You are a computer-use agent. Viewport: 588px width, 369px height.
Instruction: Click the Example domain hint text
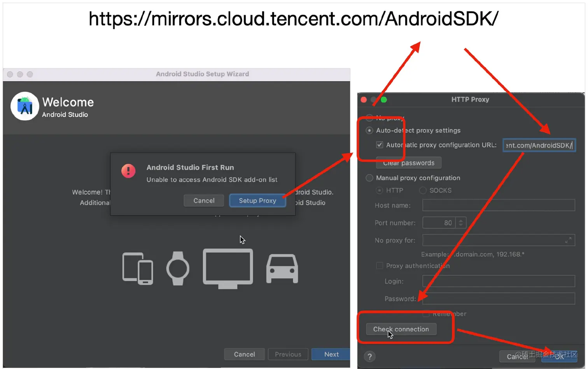[473, 254]
